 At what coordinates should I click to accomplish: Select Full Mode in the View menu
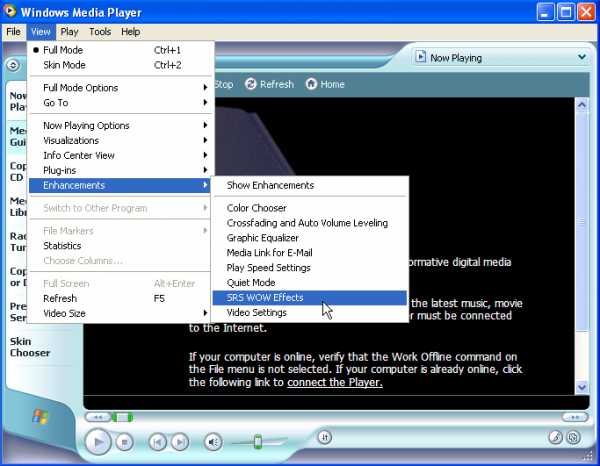[x=120, y=50]
